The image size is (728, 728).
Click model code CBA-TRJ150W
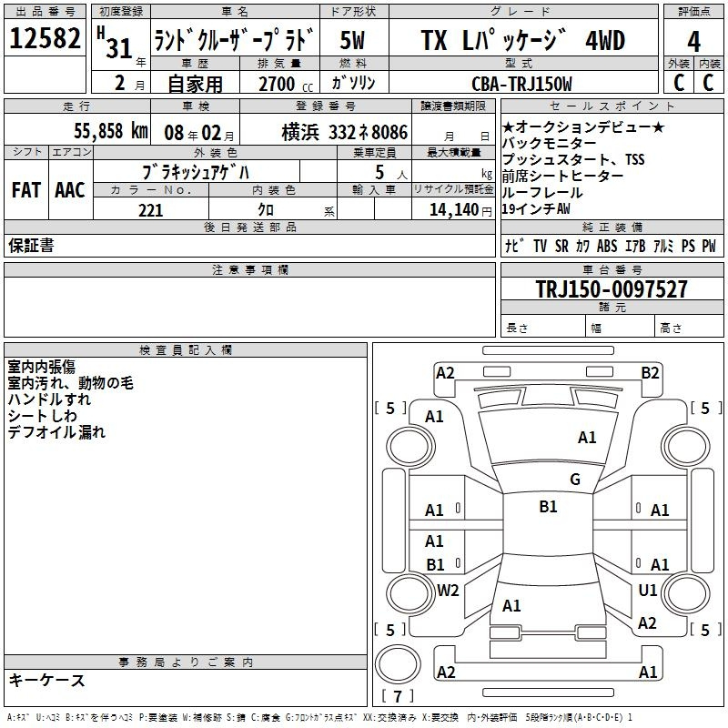[x=521, y=84]
